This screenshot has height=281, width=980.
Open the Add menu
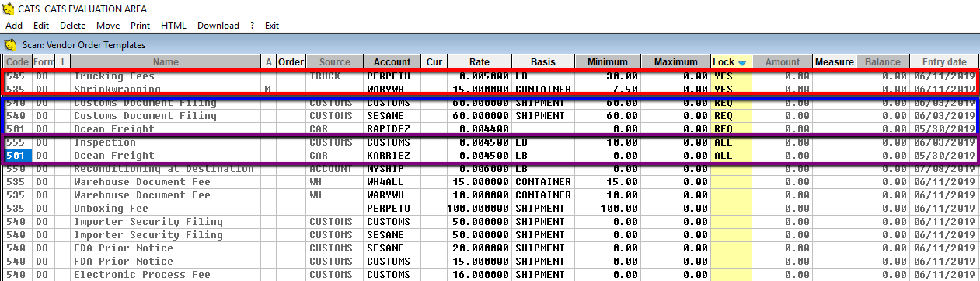click(14, 25)
